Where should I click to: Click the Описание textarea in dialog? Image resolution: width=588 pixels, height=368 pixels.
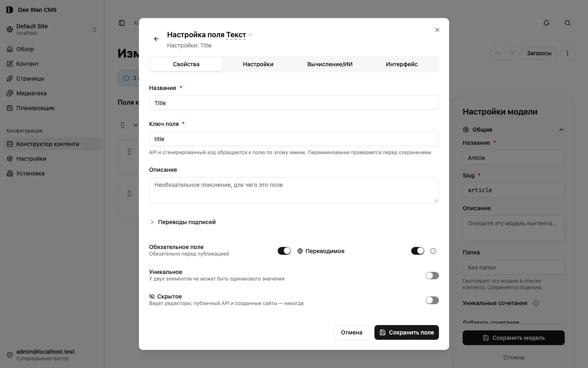294,190
